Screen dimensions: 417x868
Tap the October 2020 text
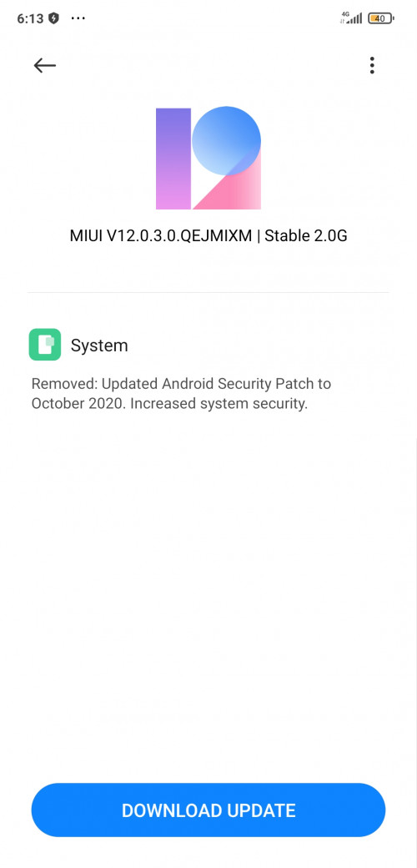pos(78,404)
